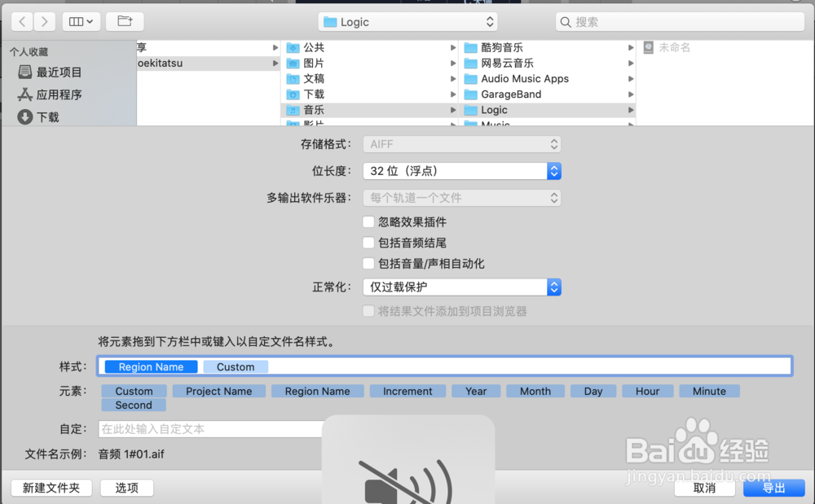Image resolution: width=815 pixels, height=504 pixels.
Task: Select 最近项目 in the sidebar
Action: point(50,72)
